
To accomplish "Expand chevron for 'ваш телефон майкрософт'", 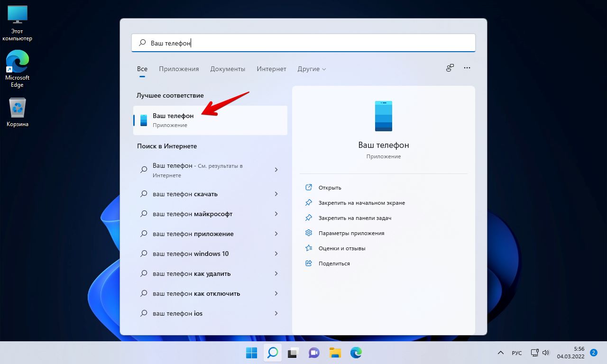I will click(x=276, y=214).
